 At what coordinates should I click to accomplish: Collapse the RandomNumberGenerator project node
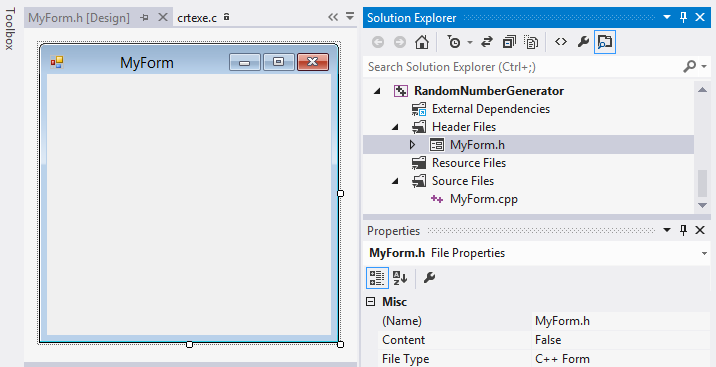click(x=377, y=91)
